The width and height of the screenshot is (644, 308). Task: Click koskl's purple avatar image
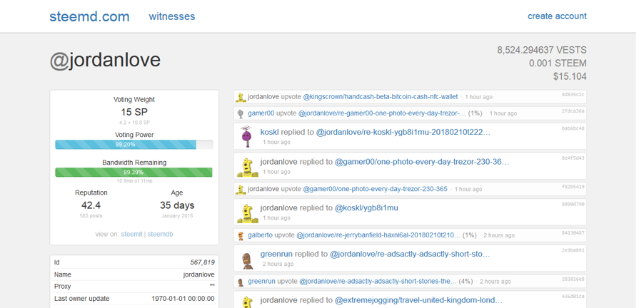click(246, 137)
